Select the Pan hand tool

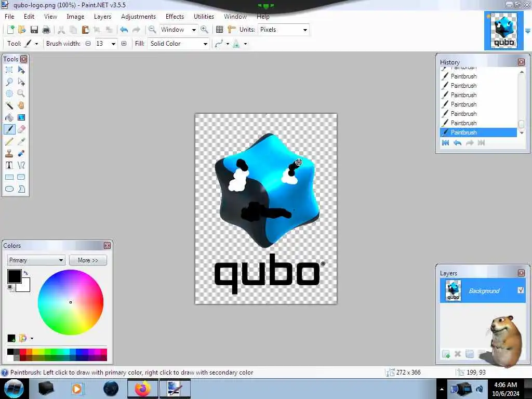tap(21, 105)
